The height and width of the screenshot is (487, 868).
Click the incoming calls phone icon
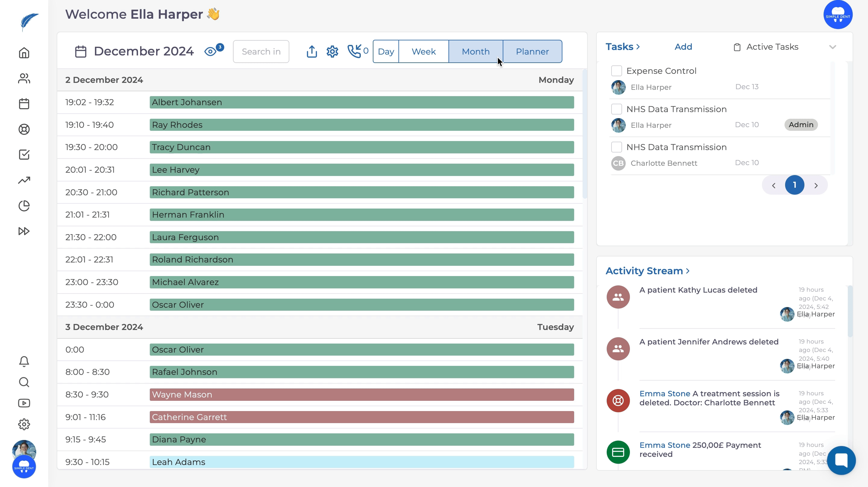pos(354,52)
